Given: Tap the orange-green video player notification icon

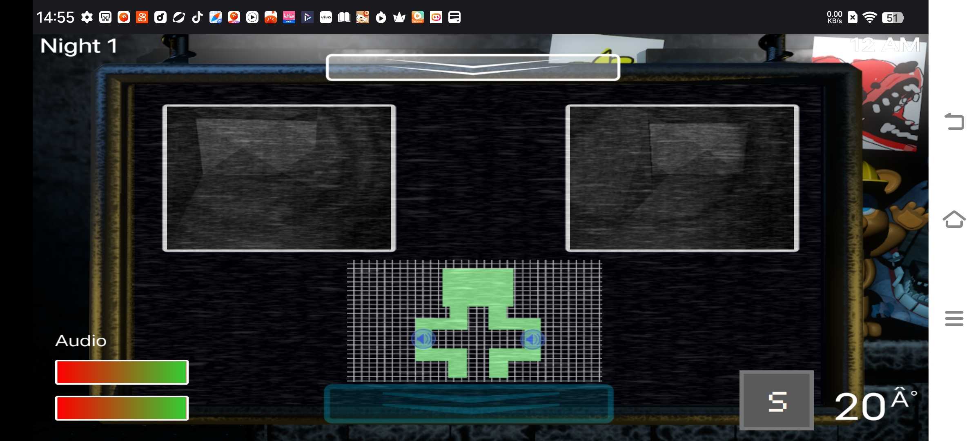Looking at the screenshot, I should click(x=418, y=17).
